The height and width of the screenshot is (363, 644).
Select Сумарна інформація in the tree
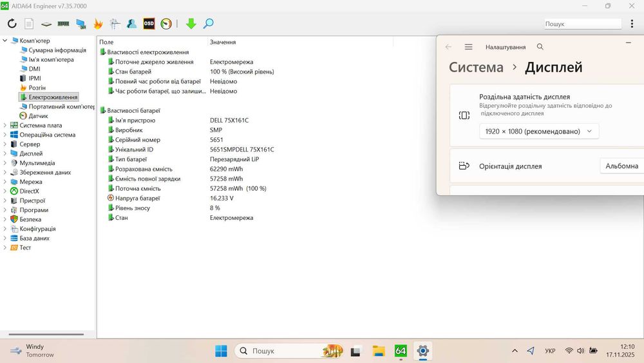point(57,50)
